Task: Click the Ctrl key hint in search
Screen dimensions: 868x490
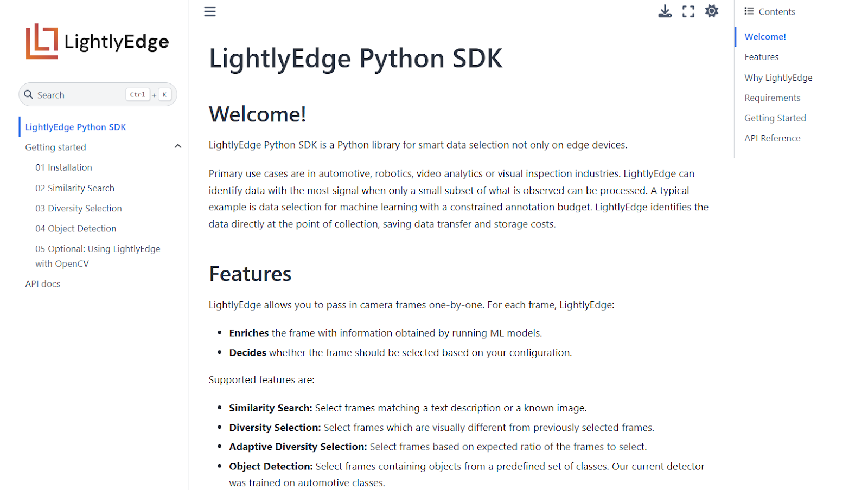Action: [x=138, y=94]
